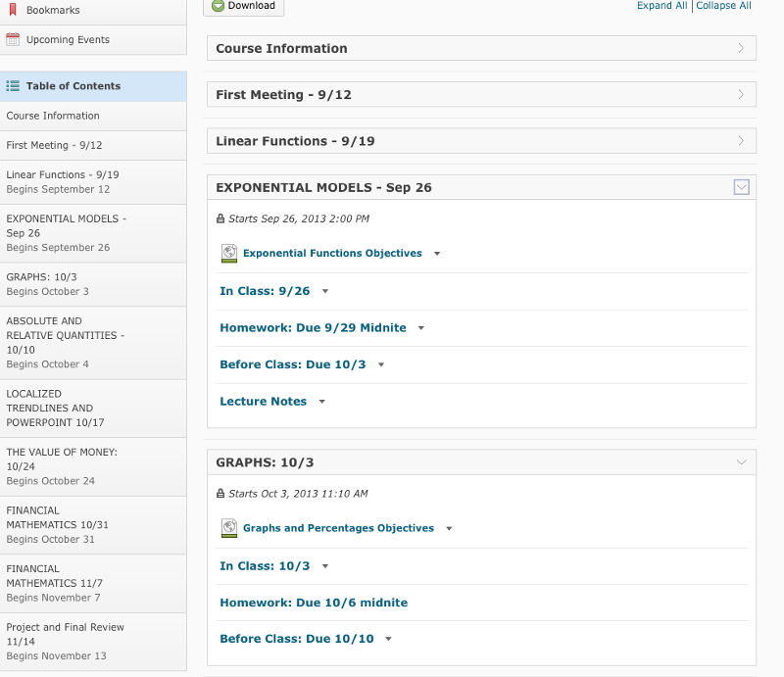This screenshot has height=677, width=784.
Task: Click the Collapse All link
Action: (723, 6)
